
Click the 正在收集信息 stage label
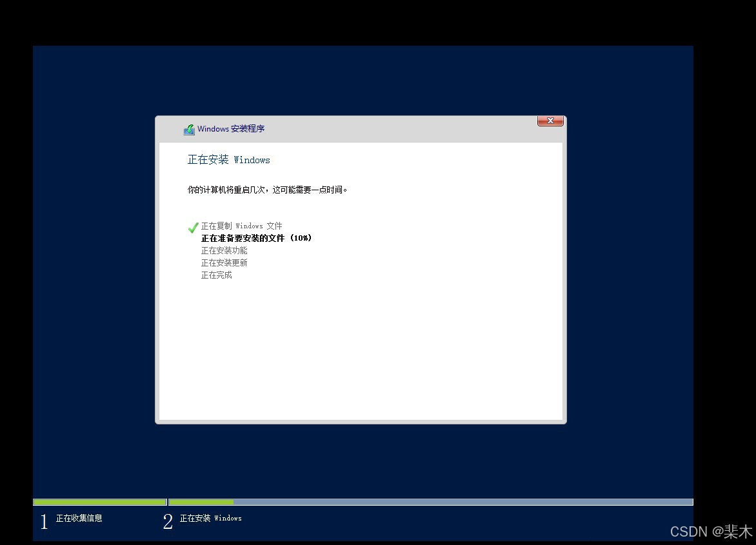(79, 518)
